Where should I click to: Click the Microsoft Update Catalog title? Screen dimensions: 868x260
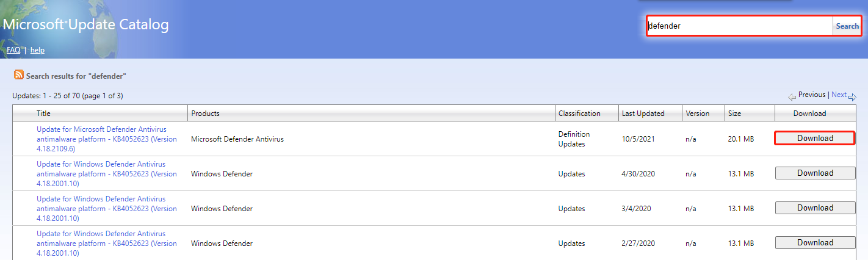(x=86, y=25)
